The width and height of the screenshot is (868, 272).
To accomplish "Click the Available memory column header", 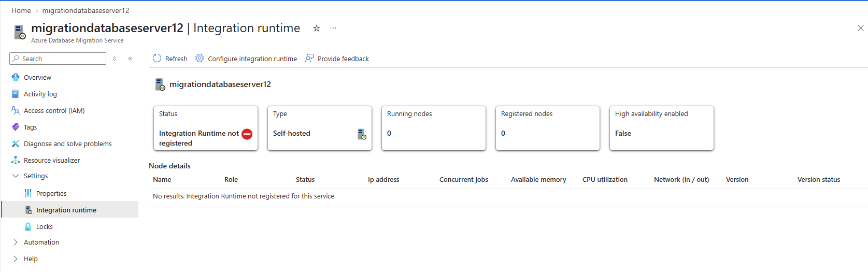I will (x=538, y=180).
